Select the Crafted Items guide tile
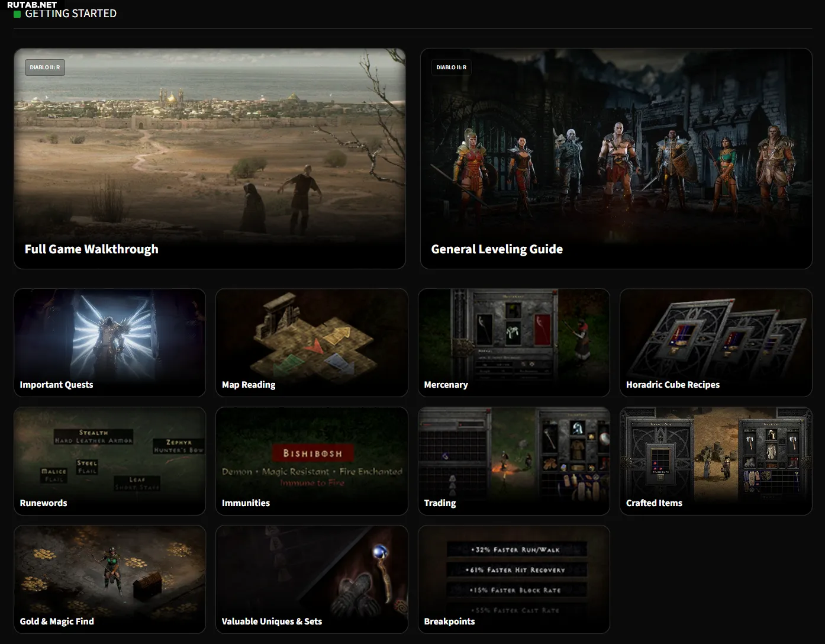The image size is (825, 644). (716, 460)
